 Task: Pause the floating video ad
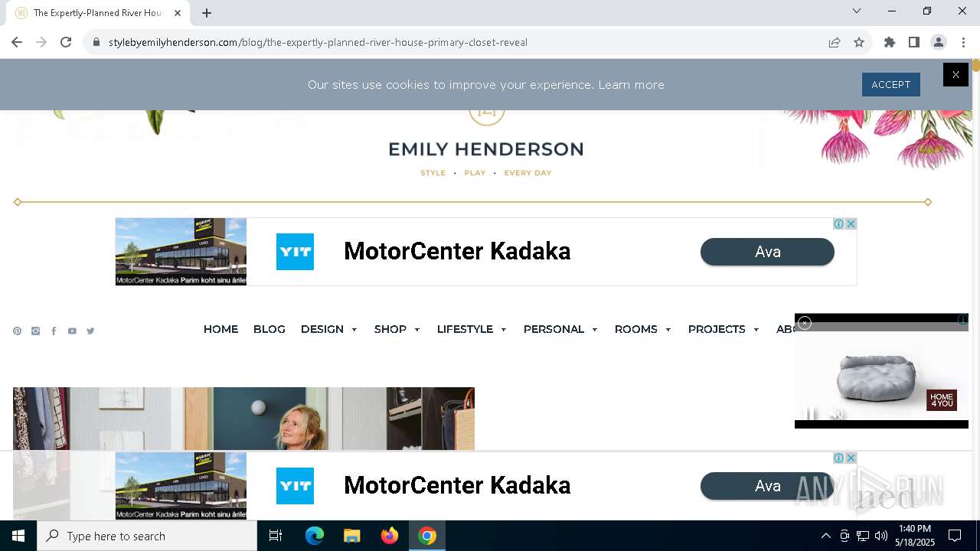(x=811, y=414)
